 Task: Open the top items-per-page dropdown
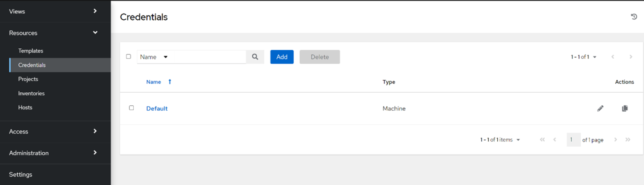click(x=584, y=57)
